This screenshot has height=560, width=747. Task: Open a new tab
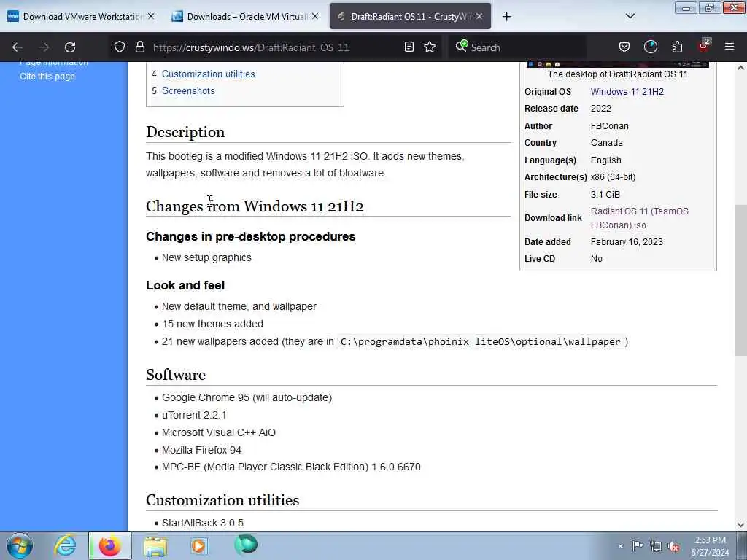click(506, 17)
